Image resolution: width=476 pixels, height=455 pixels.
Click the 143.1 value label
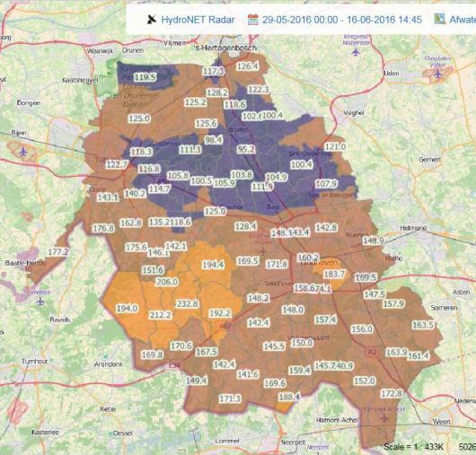click(x=108, y=197)
